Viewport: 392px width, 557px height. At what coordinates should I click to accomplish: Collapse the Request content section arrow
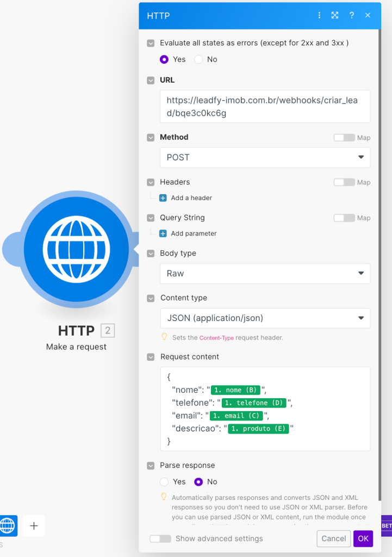click(151, 357)
